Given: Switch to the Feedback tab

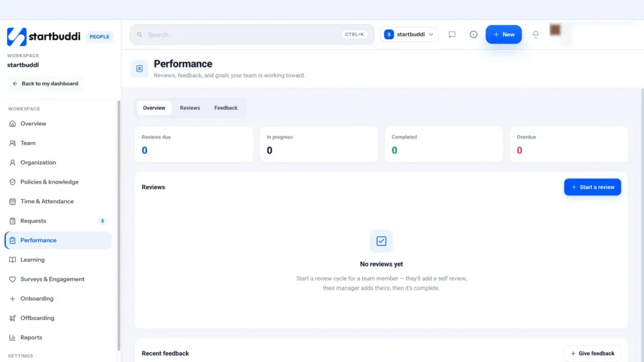Looking at the screenshot, I should click(x=226, y=108).
